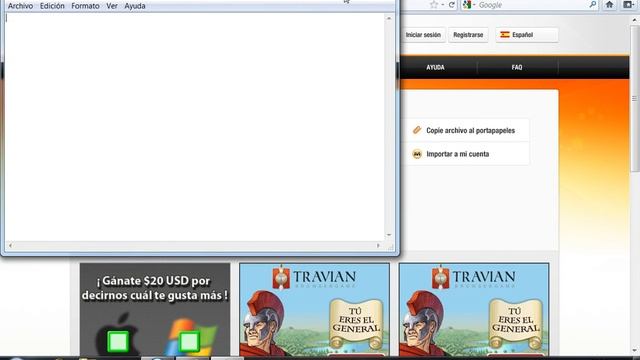640x360 pixels.
Task: Click inside the Notepad text area
Action: [x=195, y=127]
